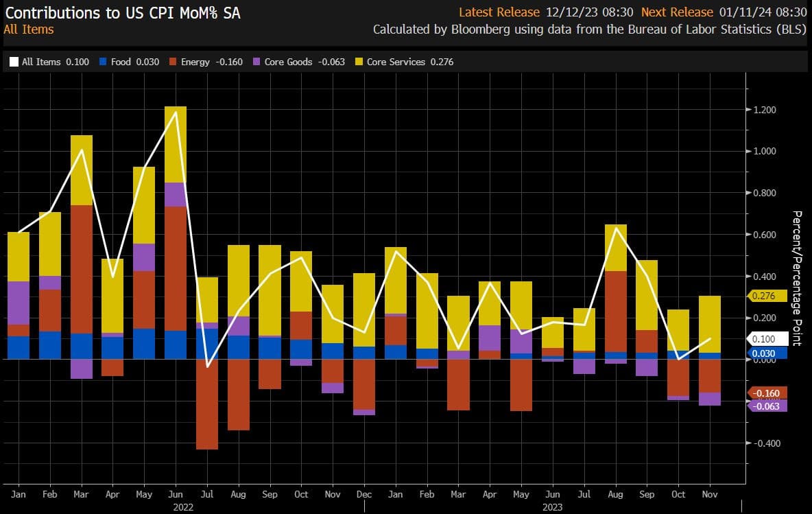The width and height of the screenshot is (812, 514).
Task: Toggle the Energy -0.160 legend entry
Action: click(206, 62)
